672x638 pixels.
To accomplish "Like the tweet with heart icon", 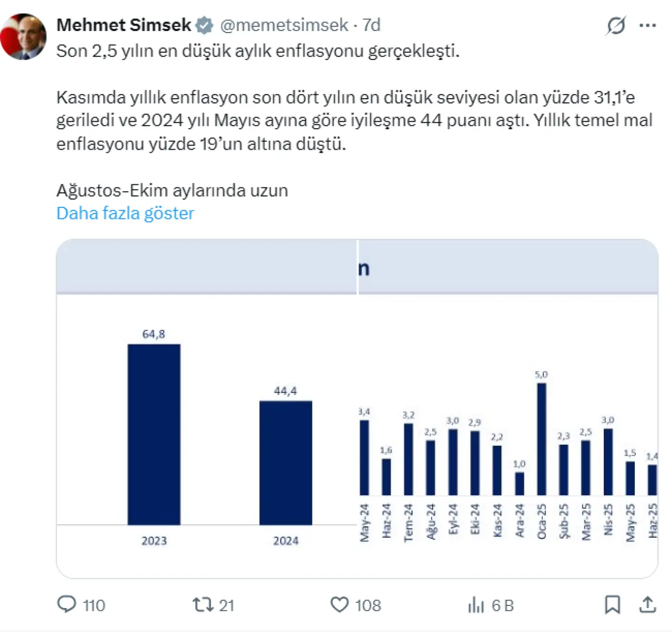I will (x=340, y=604).
